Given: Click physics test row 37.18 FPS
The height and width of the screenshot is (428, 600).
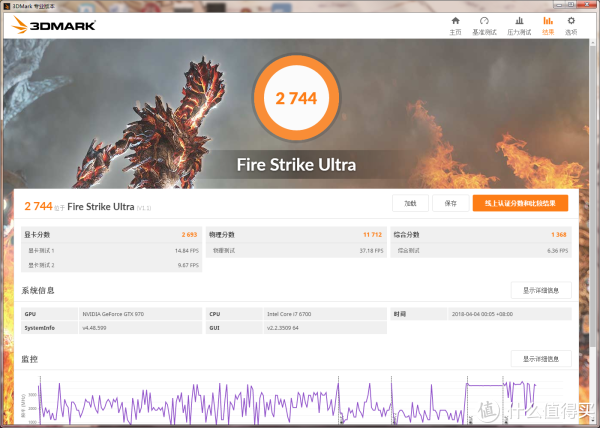Looking at the screenshot, I should (296, 251).
